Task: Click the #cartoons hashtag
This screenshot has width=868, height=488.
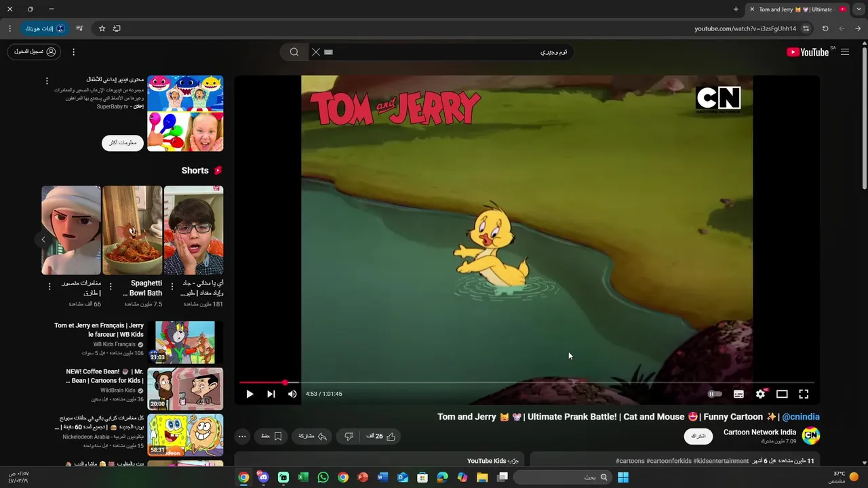Action: tap(630, 461)
